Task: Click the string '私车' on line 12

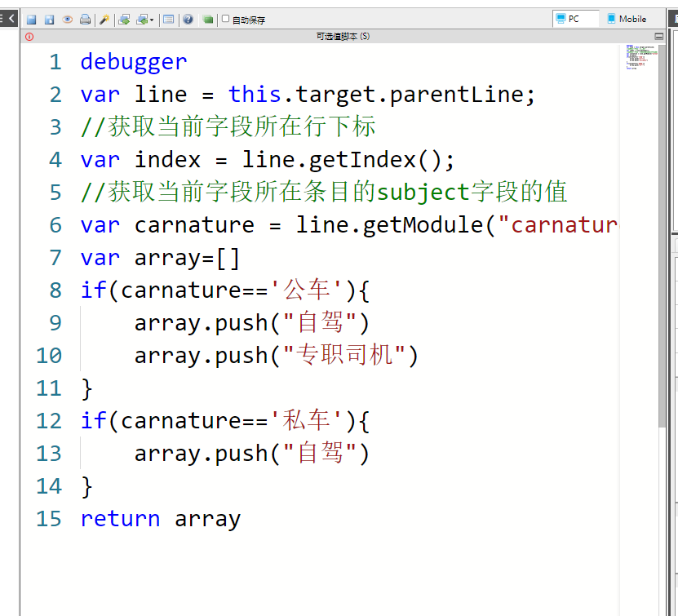Action: 307,421
